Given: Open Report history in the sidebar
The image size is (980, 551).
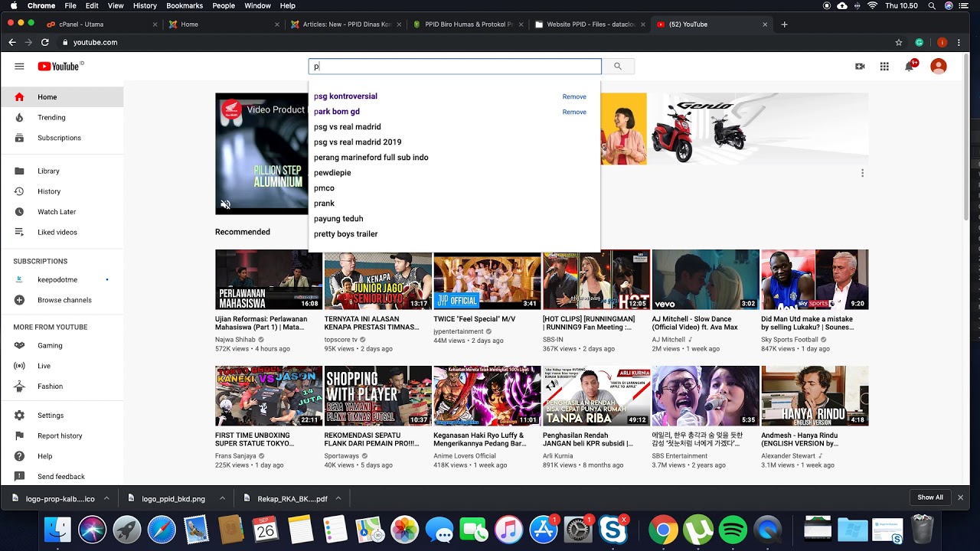Looking at the screenshot, I should 62,436.
